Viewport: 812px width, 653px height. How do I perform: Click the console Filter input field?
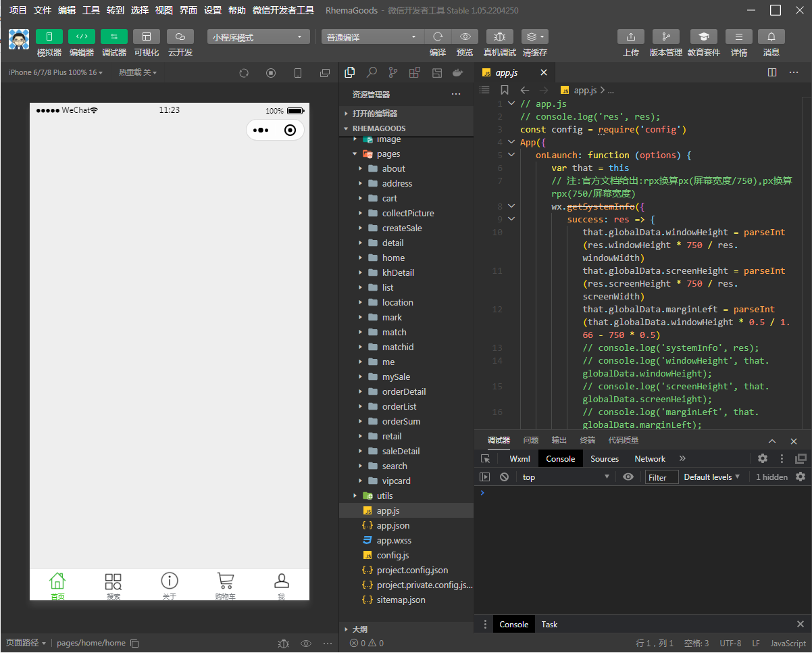(x=661, y=477)
